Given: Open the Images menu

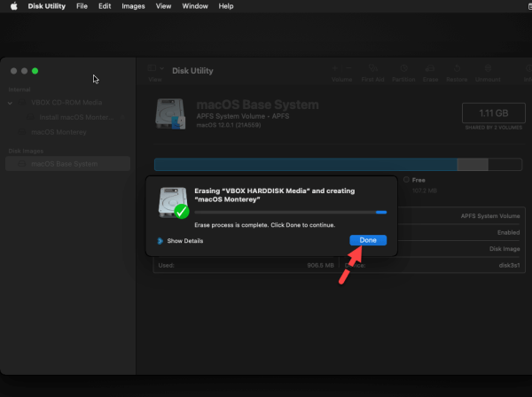Looking at the screenshot, I should click(133, 6).
